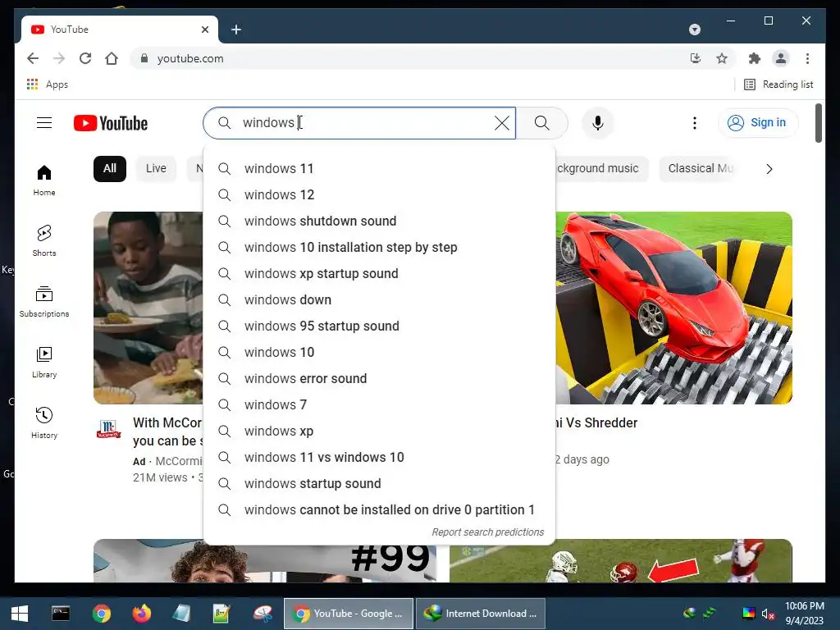Choose 'windows 10 installation step by step'

coord(379,248)
